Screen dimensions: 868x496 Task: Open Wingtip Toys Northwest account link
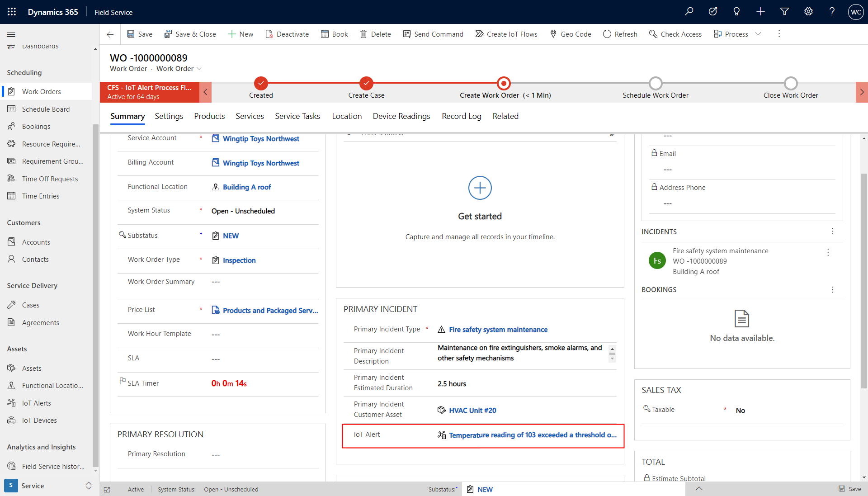[260, 138]
